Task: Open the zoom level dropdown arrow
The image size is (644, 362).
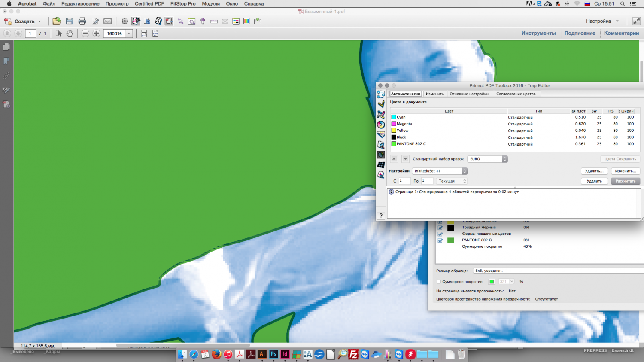Action: [129, 33]
